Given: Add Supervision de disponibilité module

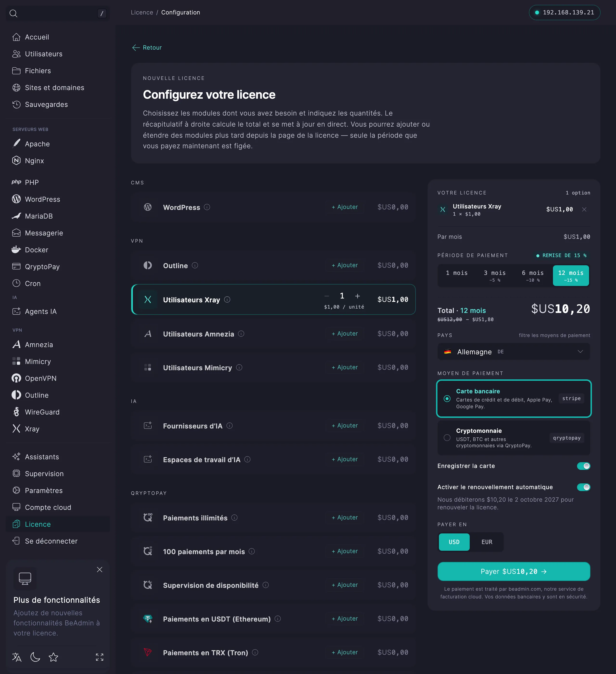Looking at the screenshot, I should 345,585.
